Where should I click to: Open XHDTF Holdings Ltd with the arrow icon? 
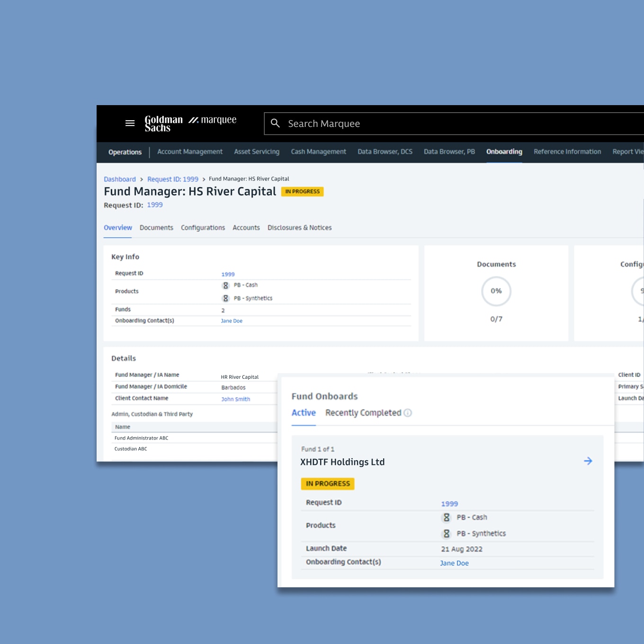588,461
